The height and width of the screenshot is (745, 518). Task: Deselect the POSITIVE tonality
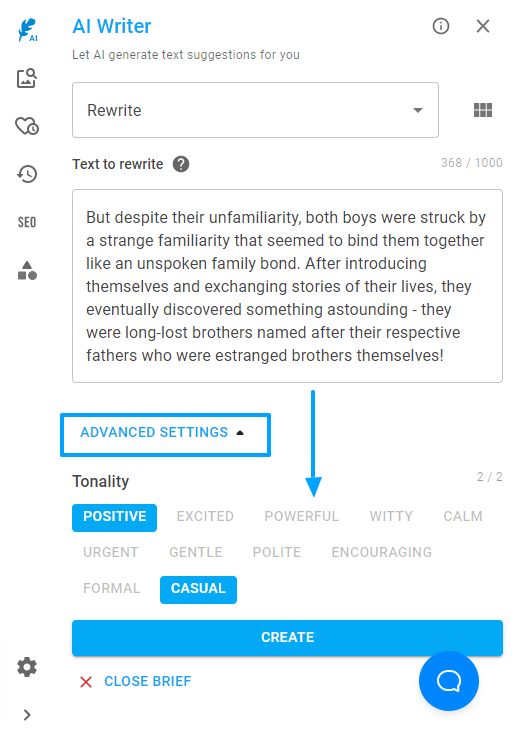115,517
